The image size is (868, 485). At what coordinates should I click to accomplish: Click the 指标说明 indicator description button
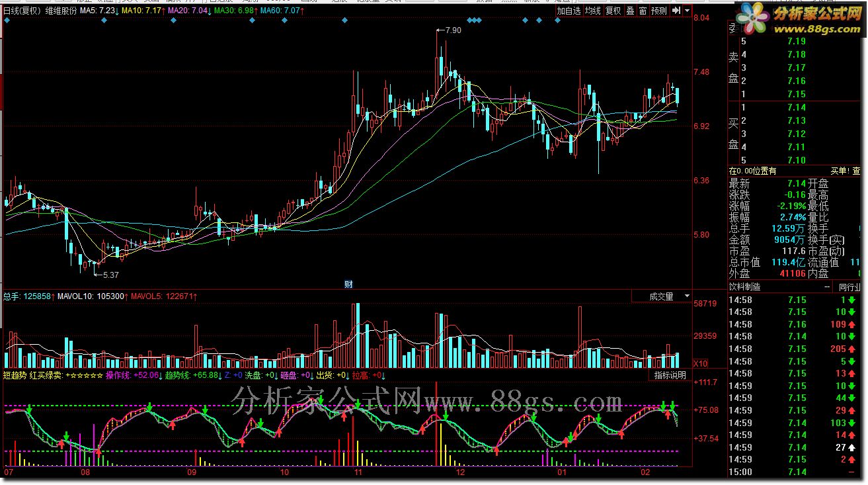pyautogui.click(x=670, y=375)
